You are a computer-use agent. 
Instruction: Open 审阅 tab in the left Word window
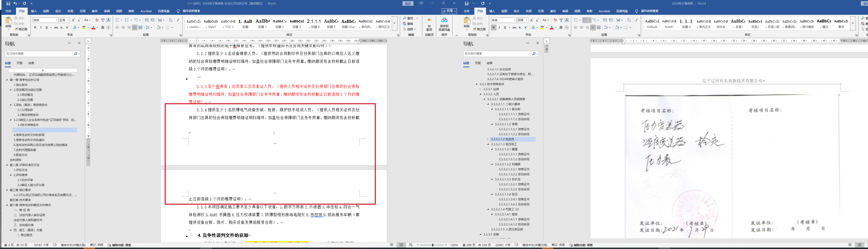click(x=107, y=11)
